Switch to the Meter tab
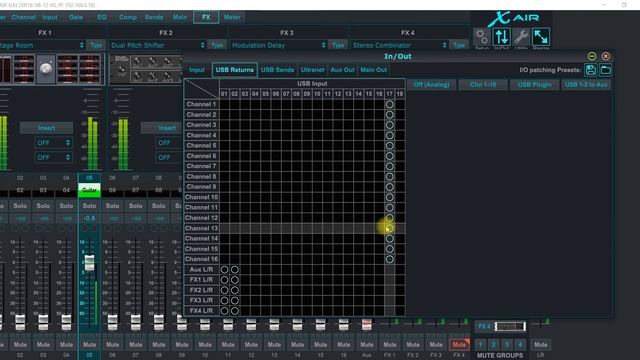This screenshot has width=640, height=360. [x=232, y=17]
